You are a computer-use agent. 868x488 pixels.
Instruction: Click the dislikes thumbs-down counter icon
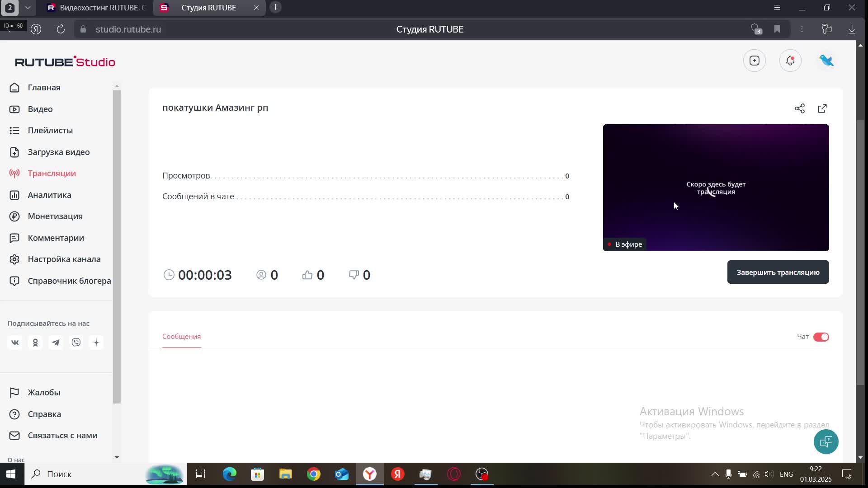click(354, 275)
